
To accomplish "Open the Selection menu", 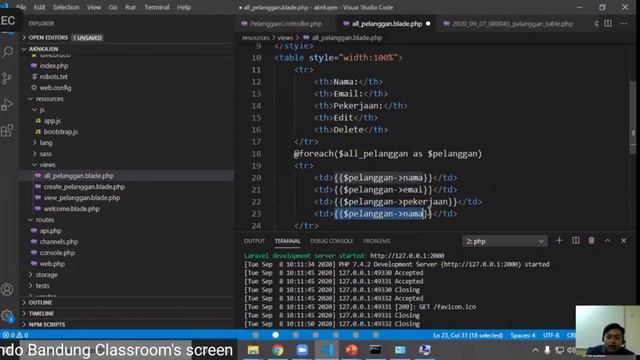I will (66, 7).
